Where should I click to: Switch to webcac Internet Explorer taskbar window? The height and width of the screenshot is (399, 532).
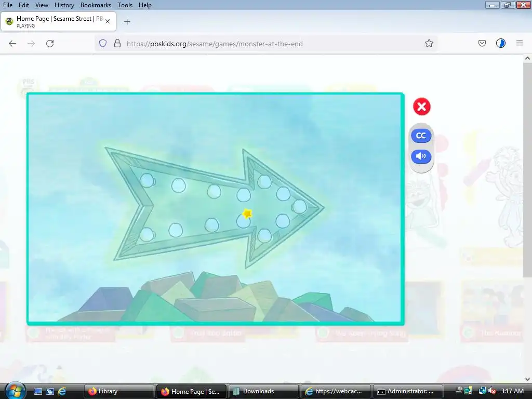[336, 391]
